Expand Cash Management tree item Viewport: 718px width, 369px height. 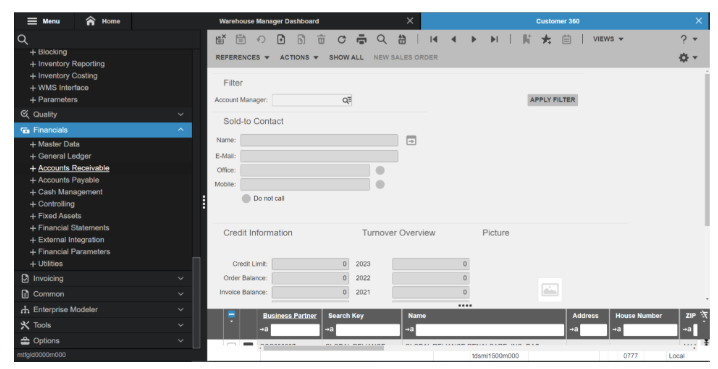(33, 192)
